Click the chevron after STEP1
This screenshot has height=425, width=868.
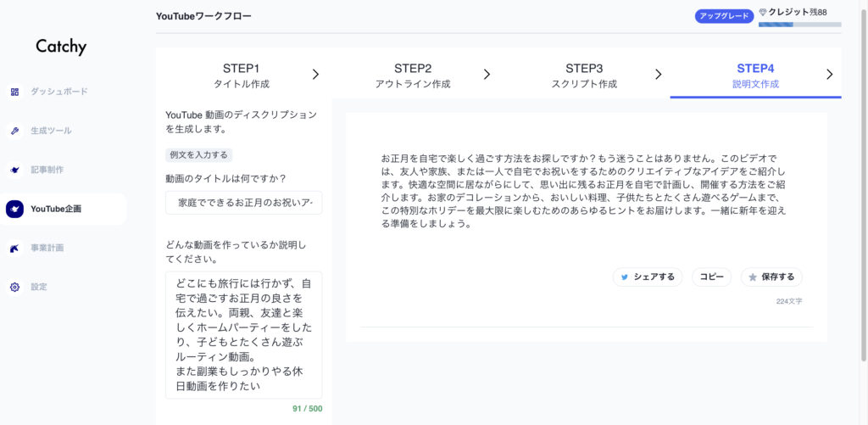click(x=315, y=75)
